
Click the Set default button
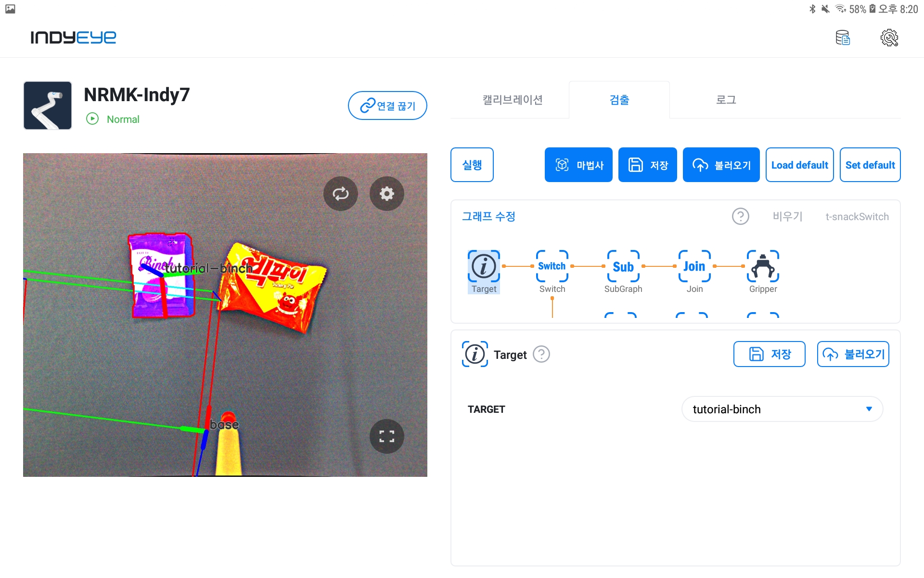tap(870, 165)
